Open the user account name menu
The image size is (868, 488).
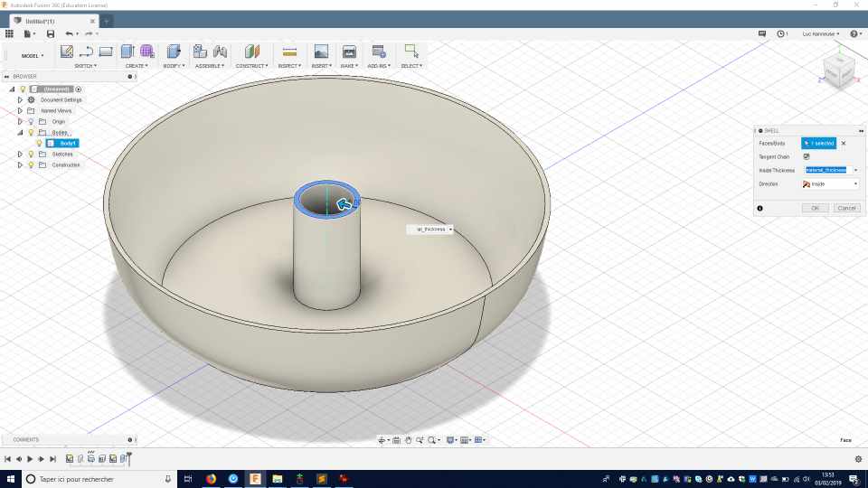pyautogui.click(x=821, y=33)
